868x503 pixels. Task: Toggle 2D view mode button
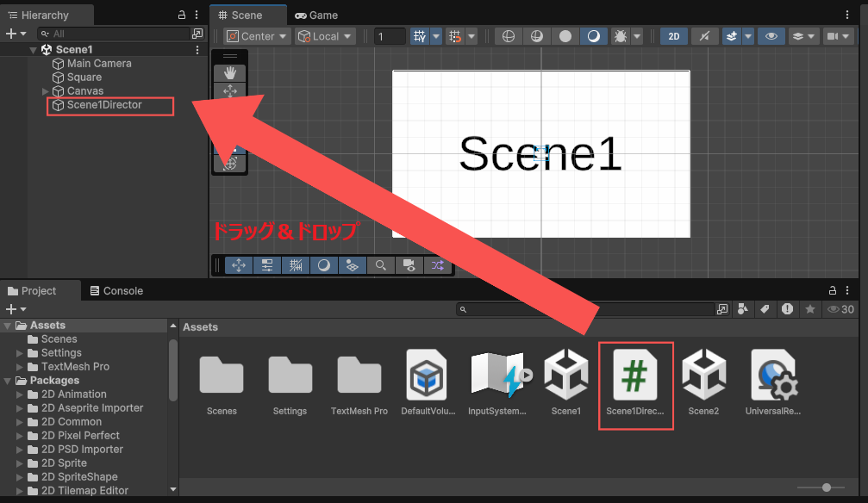pos(674,36)
